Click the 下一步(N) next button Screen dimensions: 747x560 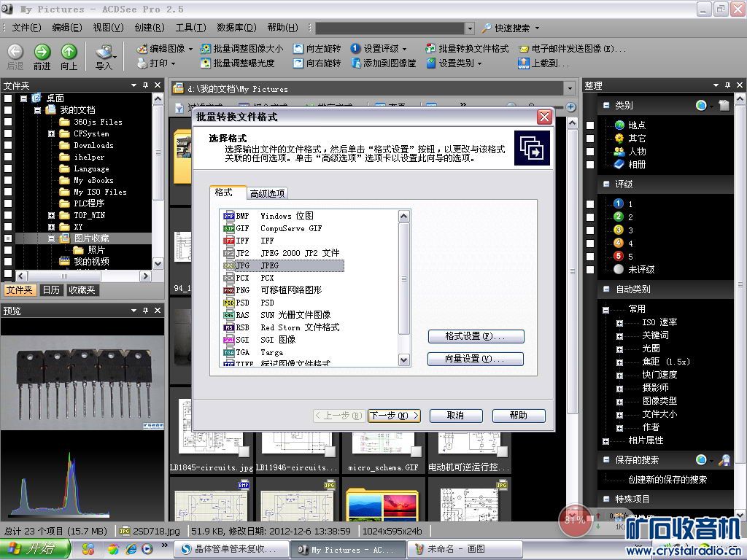(394, 416)
